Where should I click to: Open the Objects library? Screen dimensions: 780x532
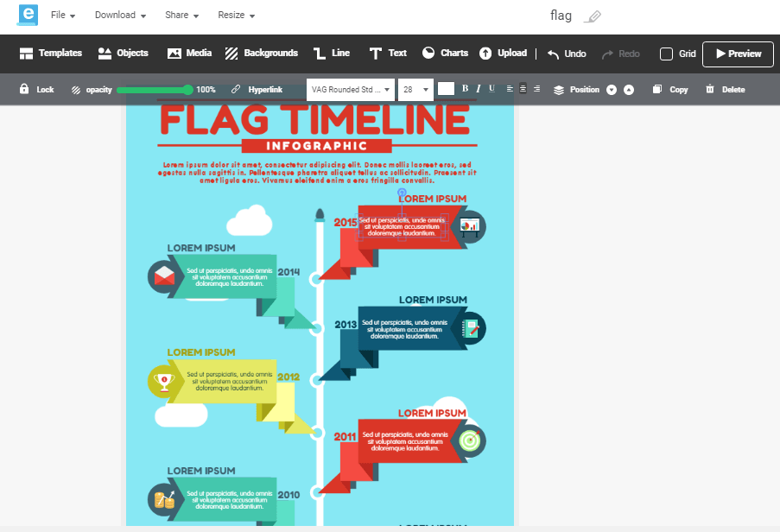tap(123, 54)
